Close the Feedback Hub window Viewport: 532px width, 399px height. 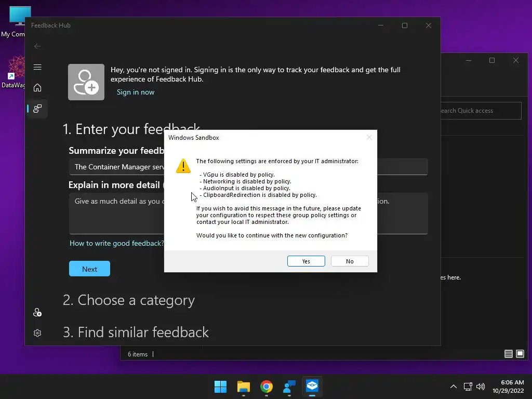[x=429, y=25]
